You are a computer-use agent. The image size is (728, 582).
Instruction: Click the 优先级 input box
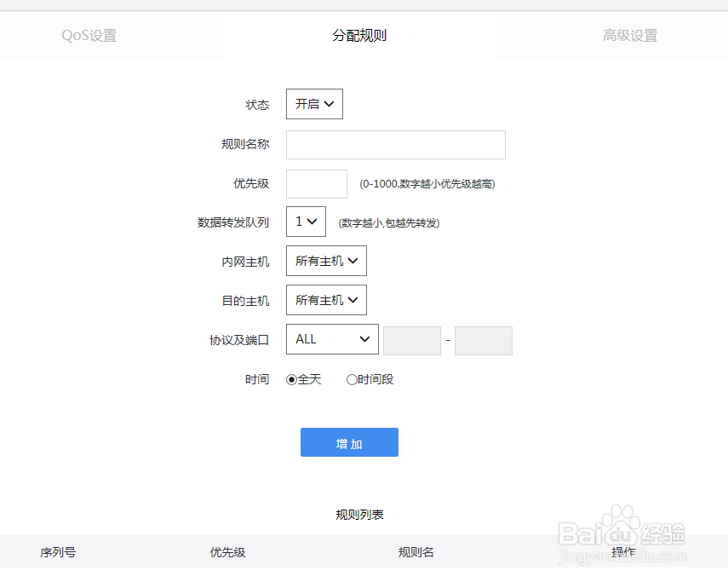click(317, 184)
